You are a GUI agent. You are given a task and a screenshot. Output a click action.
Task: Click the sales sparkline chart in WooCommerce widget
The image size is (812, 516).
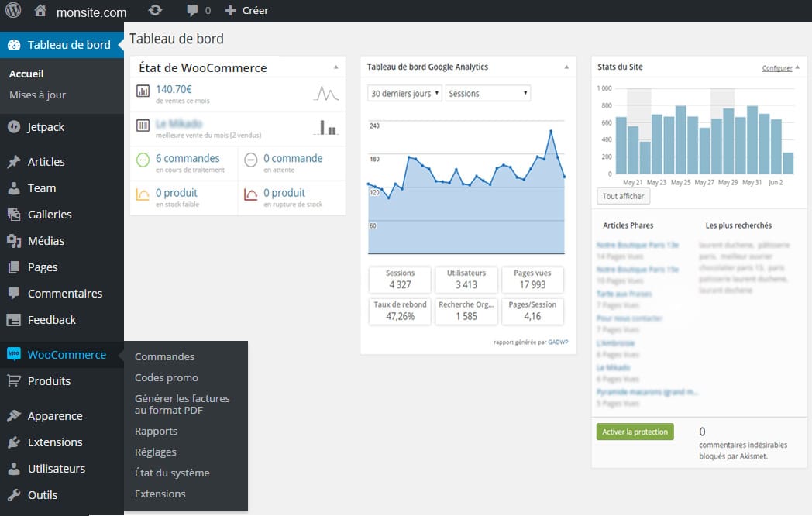326,93
